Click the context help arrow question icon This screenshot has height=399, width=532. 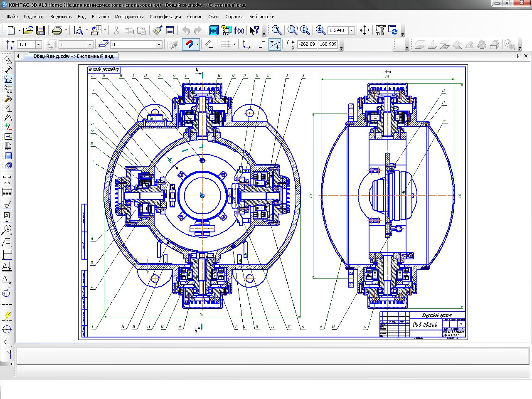tap(254, 30)
